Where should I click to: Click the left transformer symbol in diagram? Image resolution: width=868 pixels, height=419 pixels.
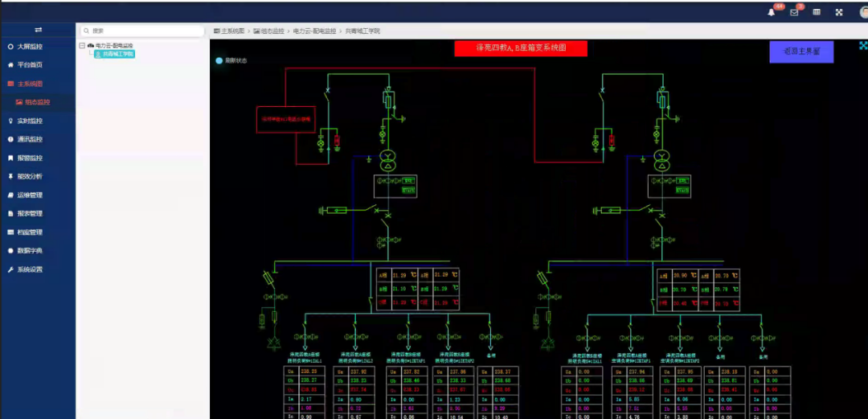(387, 160)
